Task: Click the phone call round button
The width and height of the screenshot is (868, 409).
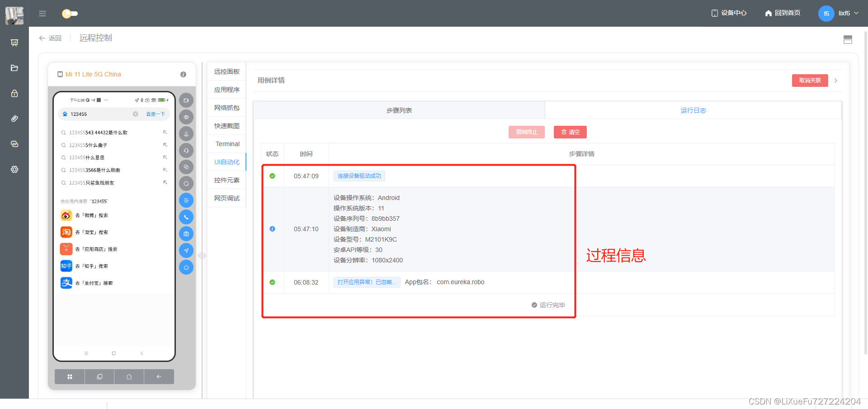Action: coord(186,217)
